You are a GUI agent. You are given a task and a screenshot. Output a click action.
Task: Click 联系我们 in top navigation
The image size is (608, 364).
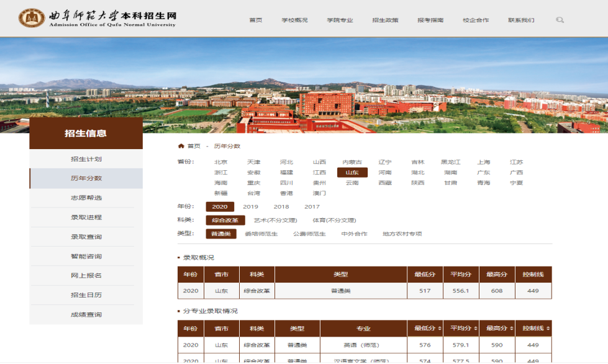(520, 20)
